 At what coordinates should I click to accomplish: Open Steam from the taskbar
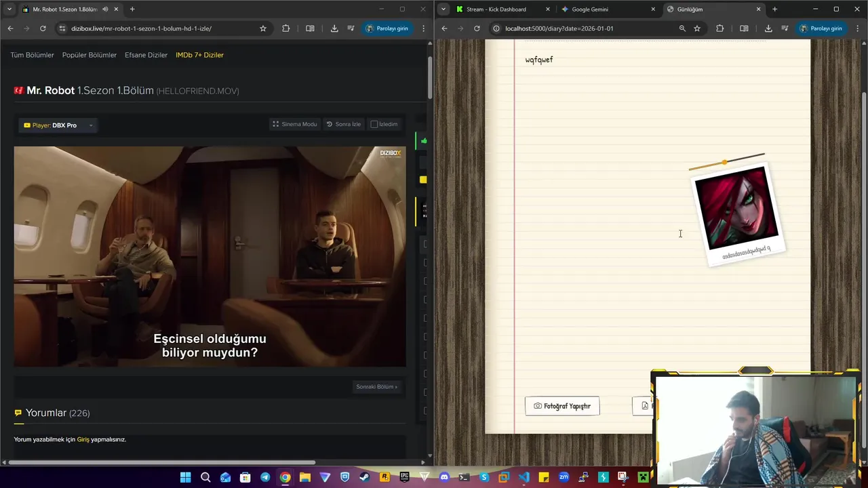(x=365, y=477)
